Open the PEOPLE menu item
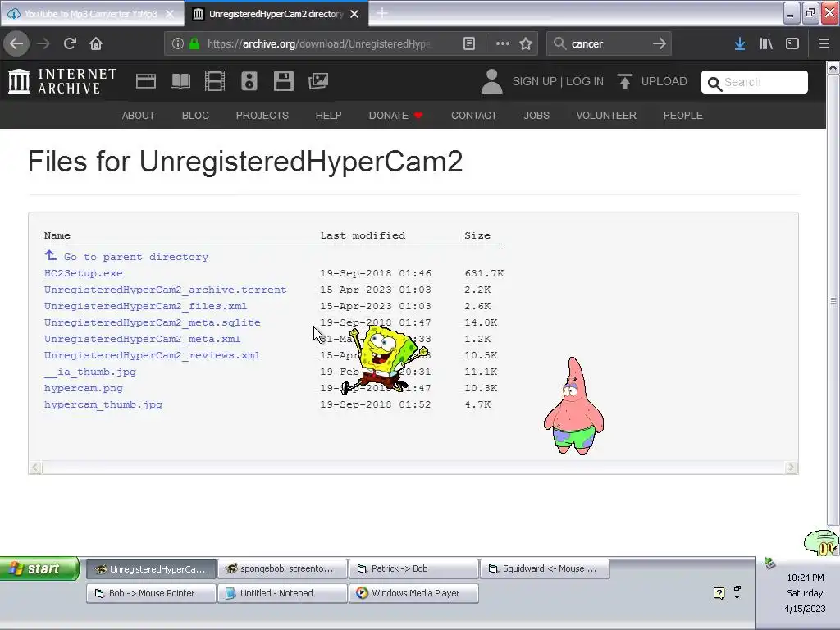 point(682,115)
